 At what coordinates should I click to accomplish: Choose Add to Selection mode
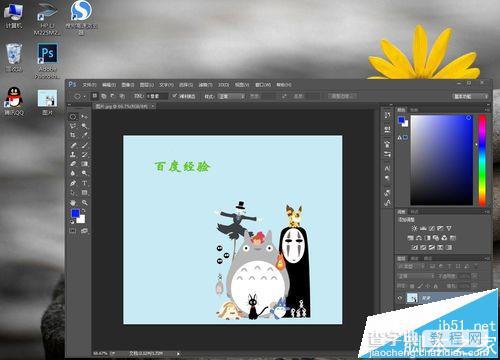click(104, 96)
